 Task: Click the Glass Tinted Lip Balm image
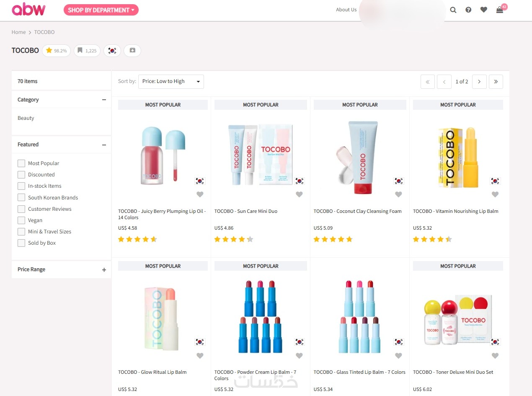360,316
